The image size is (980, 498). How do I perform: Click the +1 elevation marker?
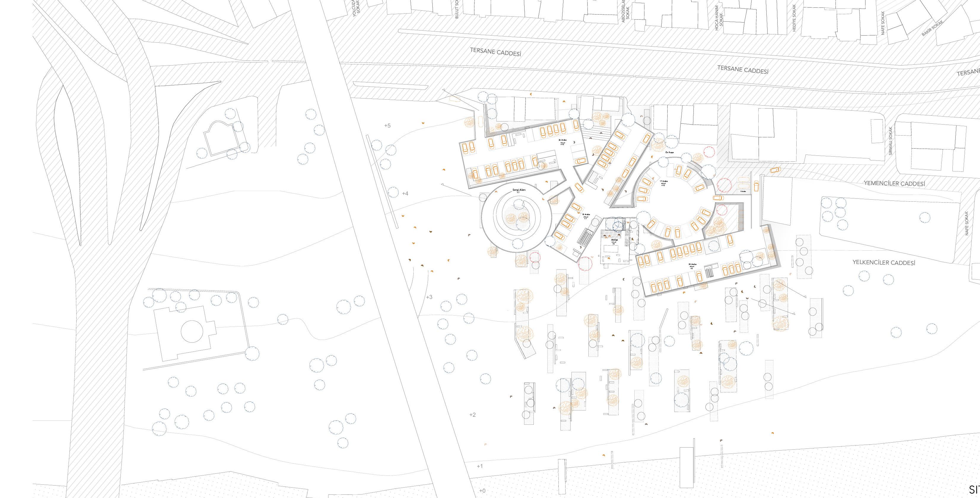(x=479, y=466)
